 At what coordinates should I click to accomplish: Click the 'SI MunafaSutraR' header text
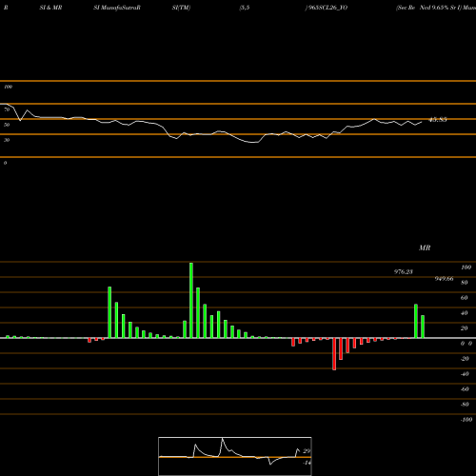[x=117, y=8]
